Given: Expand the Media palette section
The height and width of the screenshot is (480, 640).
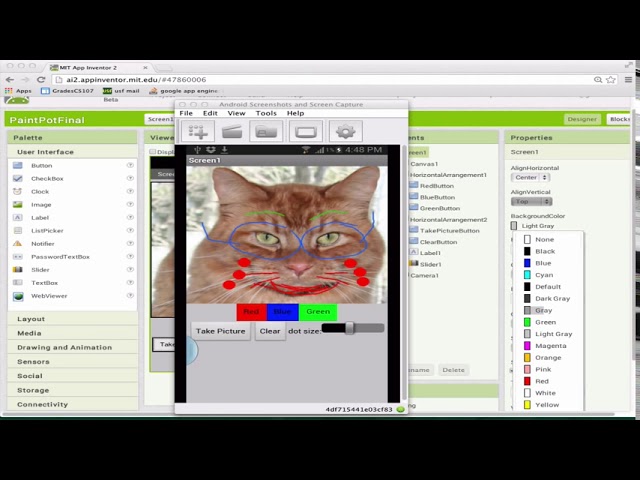Looking at the screenshot, I should [x=73, y=333].
